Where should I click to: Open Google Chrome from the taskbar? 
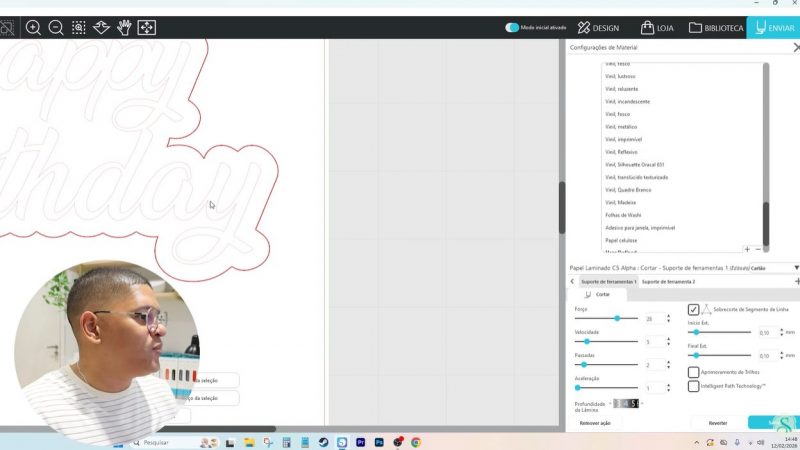pyautogui.click(x=416, y=442)
